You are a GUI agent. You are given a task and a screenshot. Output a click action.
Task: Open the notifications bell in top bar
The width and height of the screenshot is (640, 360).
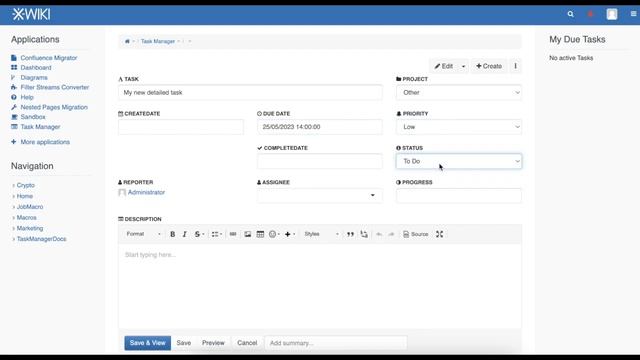click(590, 14)
